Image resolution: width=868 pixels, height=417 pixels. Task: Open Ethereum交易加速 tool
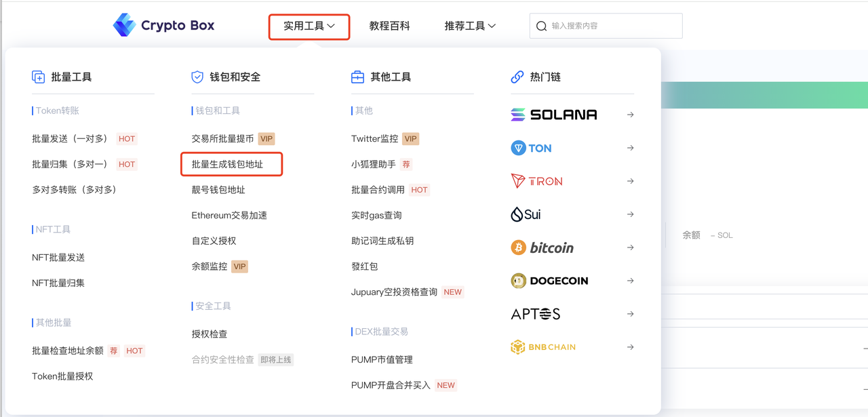(x=229, y=216)
